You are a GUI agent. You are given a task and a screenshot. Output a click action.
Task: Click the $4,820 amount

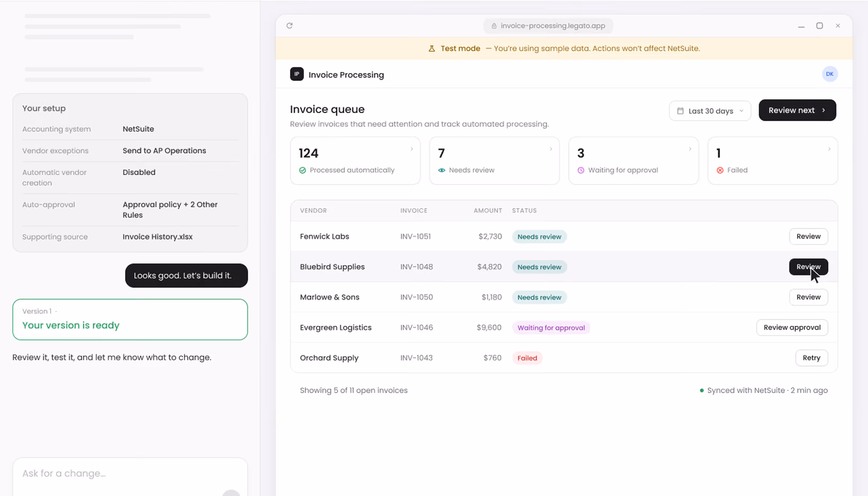[490, 267]
